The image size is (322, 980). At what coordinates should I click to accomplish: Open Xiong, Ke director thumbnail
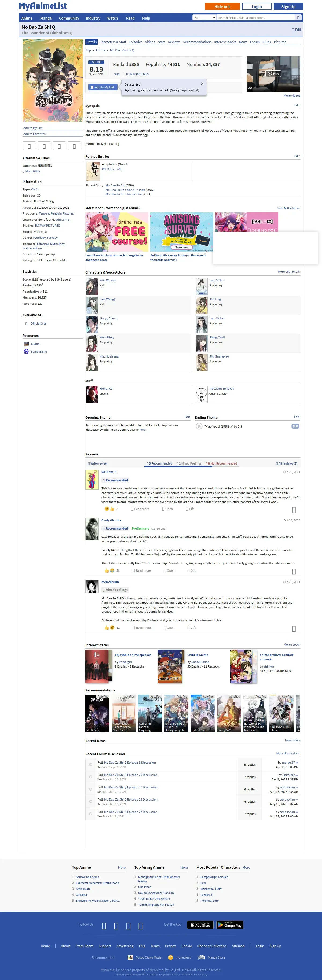click(x=92, y=395)
